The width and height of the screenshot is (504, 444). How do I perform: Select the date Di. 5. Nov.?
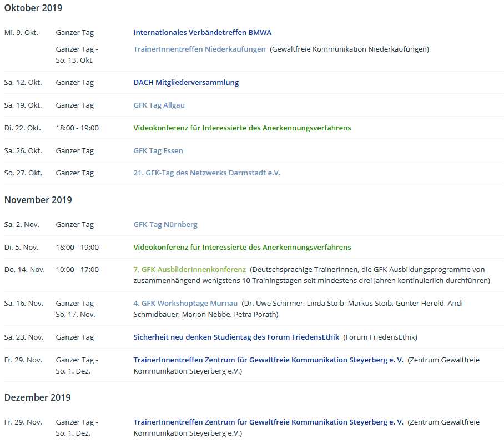tap(21, 247)
